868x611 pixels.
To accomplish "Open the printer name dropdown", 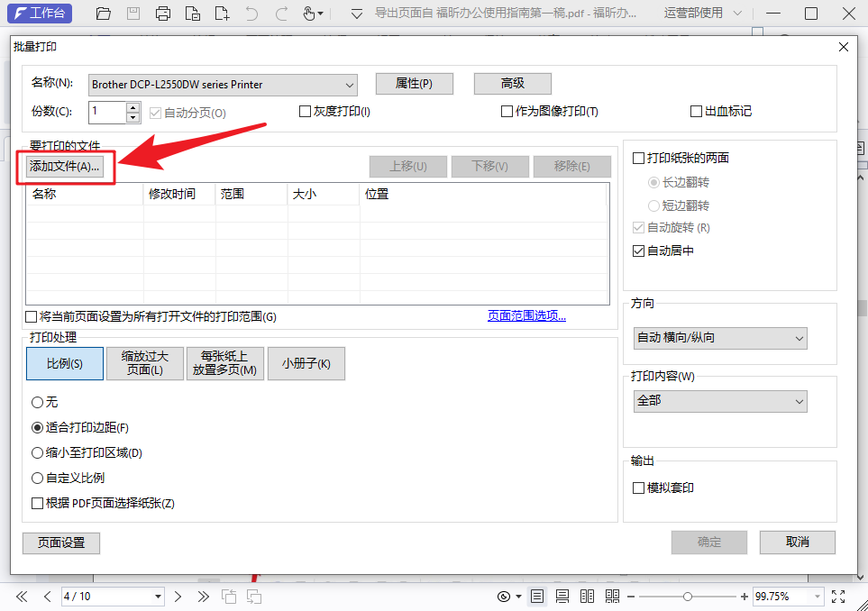I will pyautogui.click(x=223, y=85).
